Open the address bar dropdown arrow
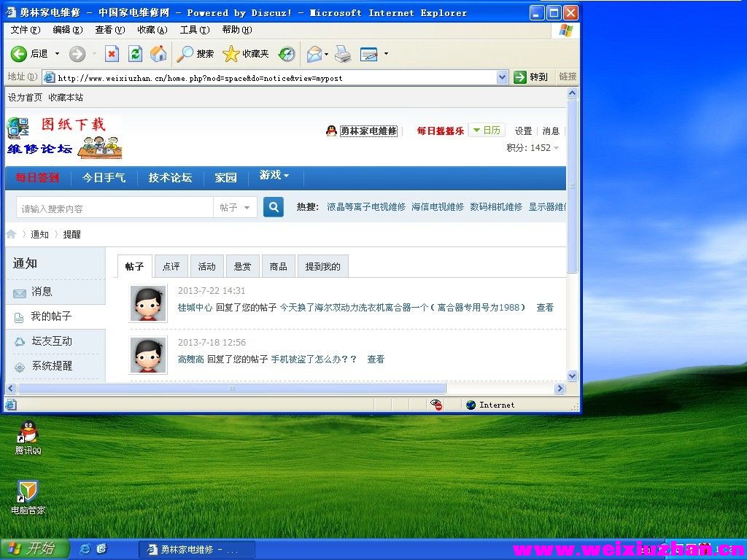 coord(502,77)
